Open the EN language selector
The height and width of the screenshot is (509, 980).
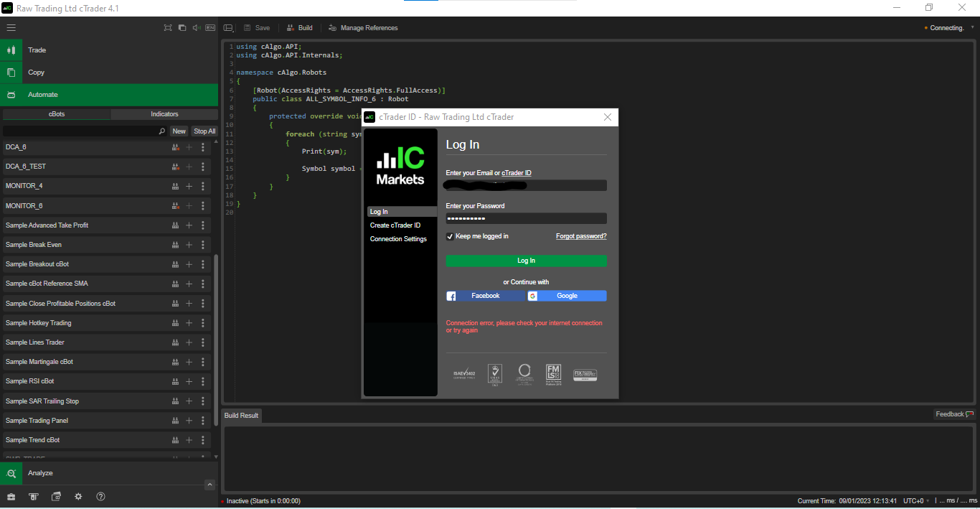210,28
